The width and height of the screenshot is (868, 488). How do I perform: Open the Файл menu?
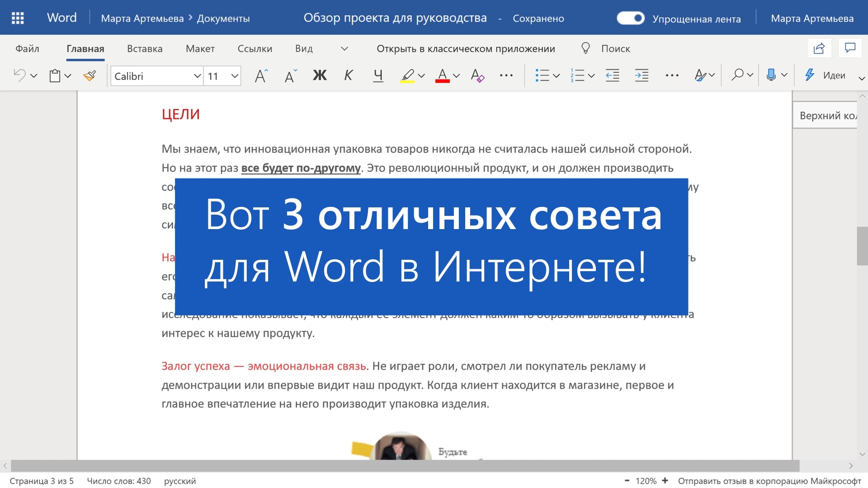pyautogui.click(x=27, y=48)
